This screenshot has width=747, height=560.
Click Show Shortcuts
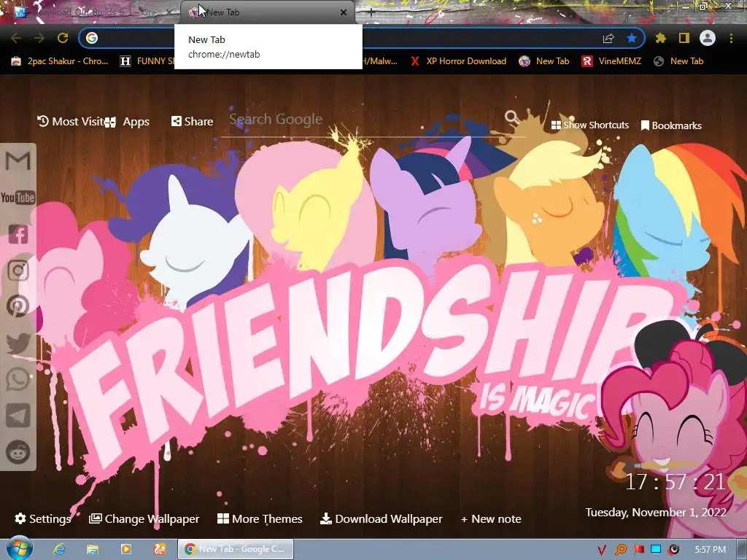tap(589, 125)
